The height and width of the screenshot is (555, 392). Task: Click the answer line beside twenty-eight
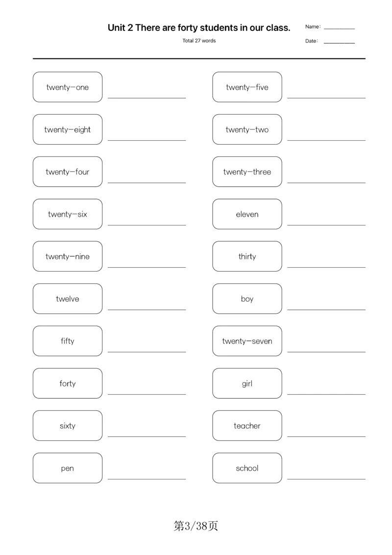coord(147,140)
